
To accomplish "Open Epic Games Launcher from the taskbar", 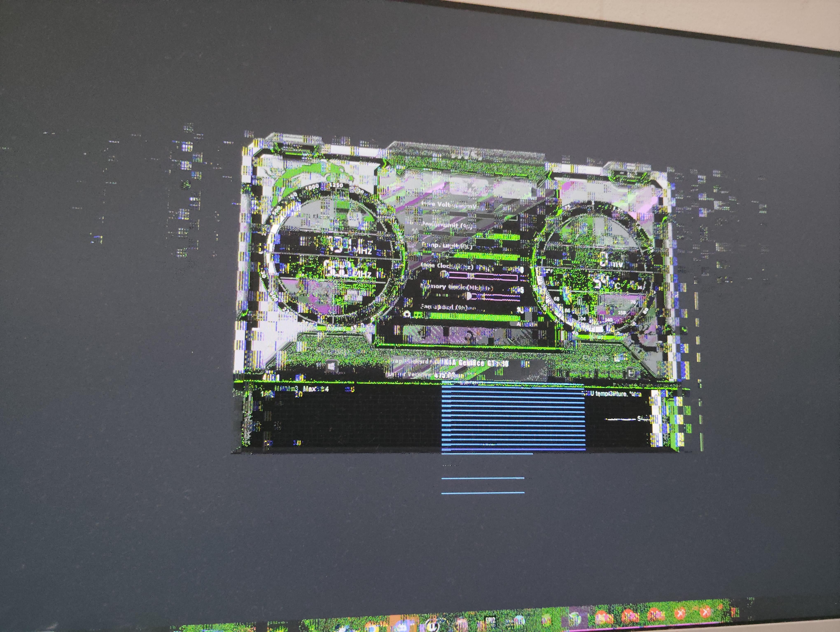I will point(491,622).
